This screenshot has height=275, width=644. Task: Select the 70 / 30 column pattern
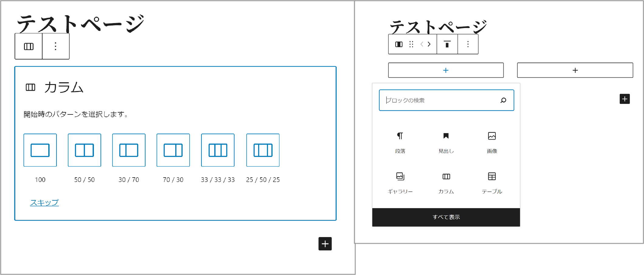[x=173, y=150]
